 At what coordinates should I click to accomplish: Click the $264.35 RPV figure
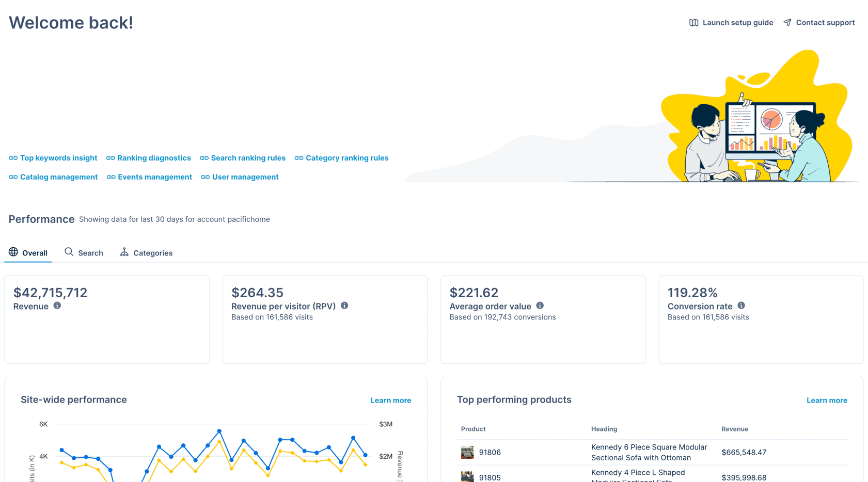pyautogui.click(x=257, y=293)
